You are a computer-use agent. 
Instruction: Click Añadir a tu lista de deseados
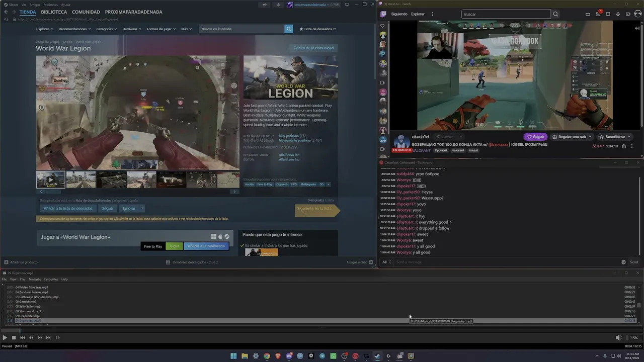68,208
